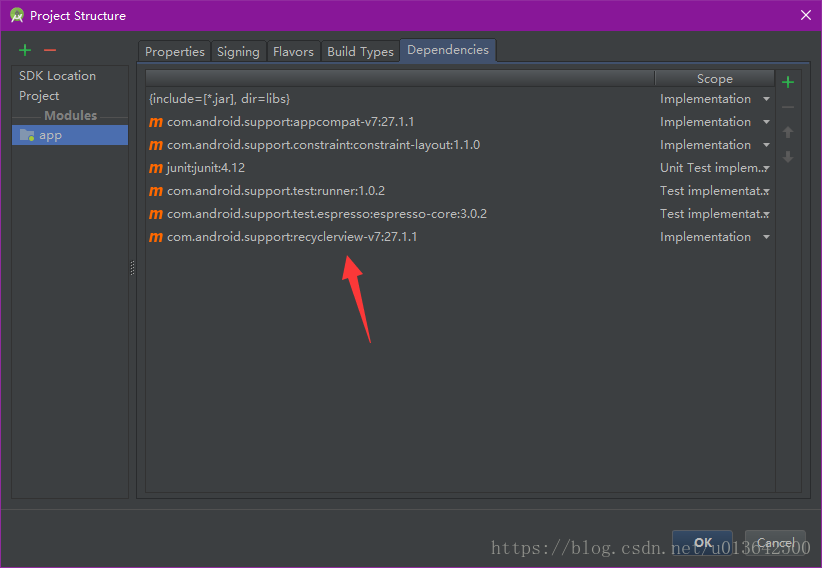Click the green add dependency plus icon
The height and width of the screenshot is (568, 822).
click(x=787, y=82)
